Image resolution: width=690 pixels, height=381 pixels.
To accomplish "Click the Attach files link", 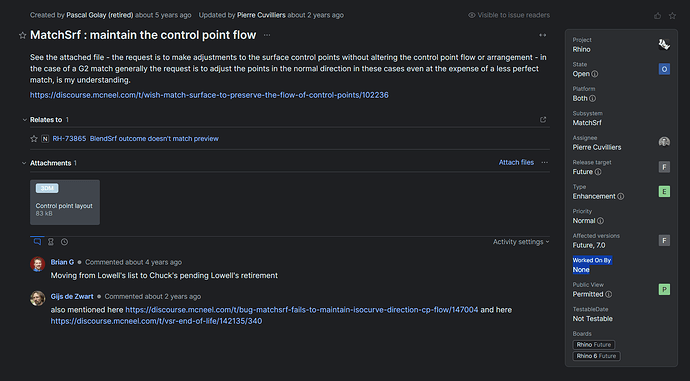I will click(516, 162).
